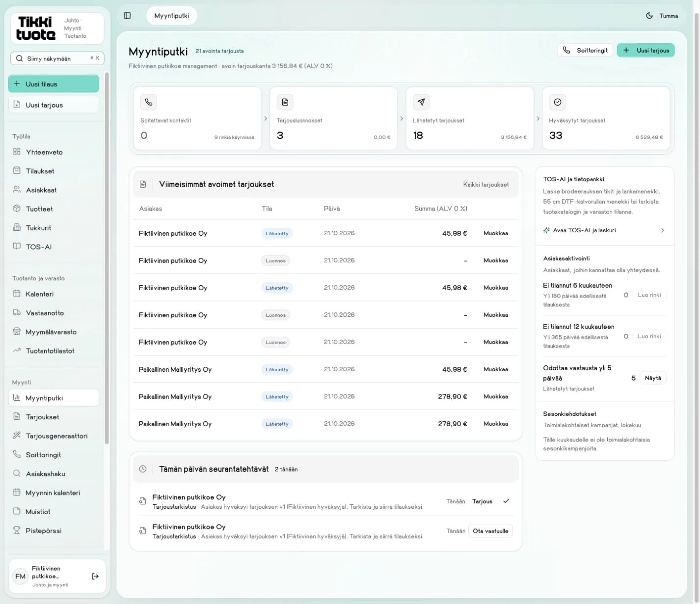Open the Soittoringit phone button
Screen dimensions: 700x604
[x=585, y=50]
